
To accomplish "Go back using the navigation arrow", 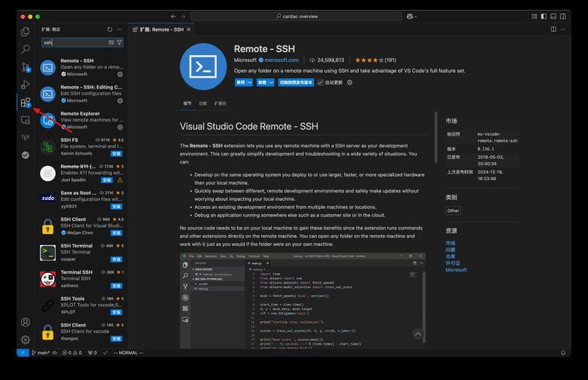I will [174, 16].
